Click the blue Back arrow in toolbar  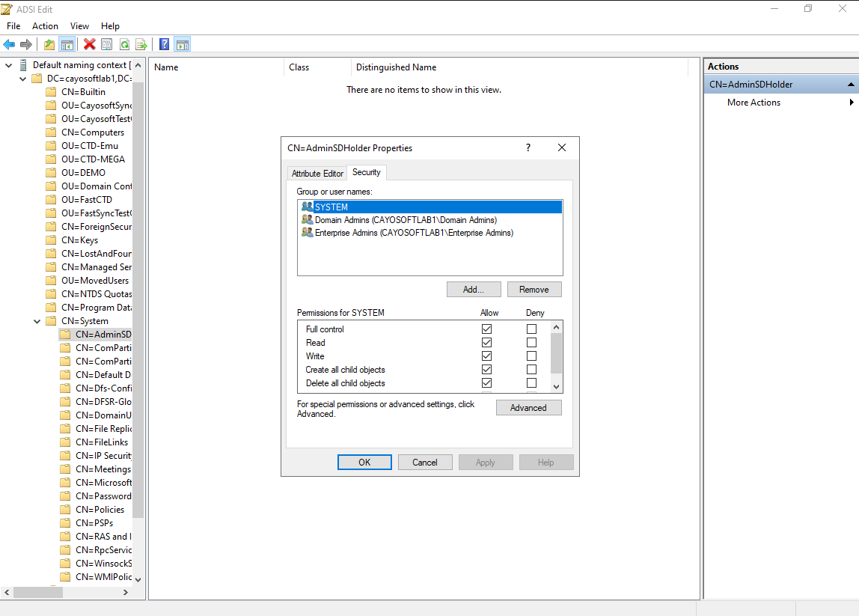10,44
